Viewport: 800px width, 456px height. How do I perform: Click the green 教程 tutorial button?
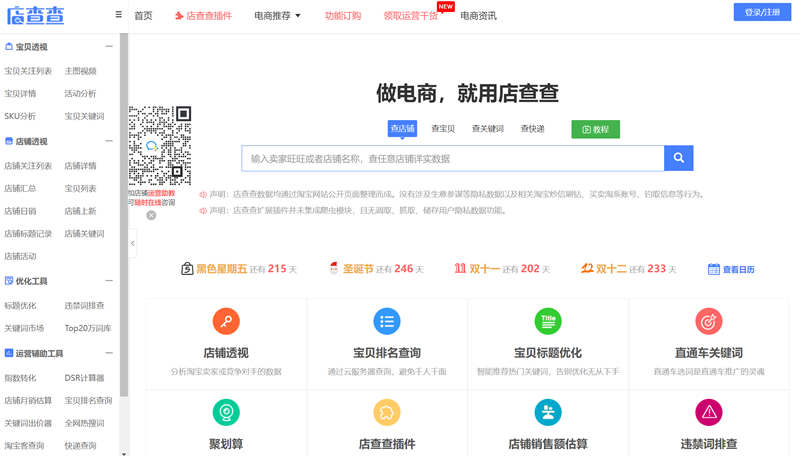click(595, 129)
